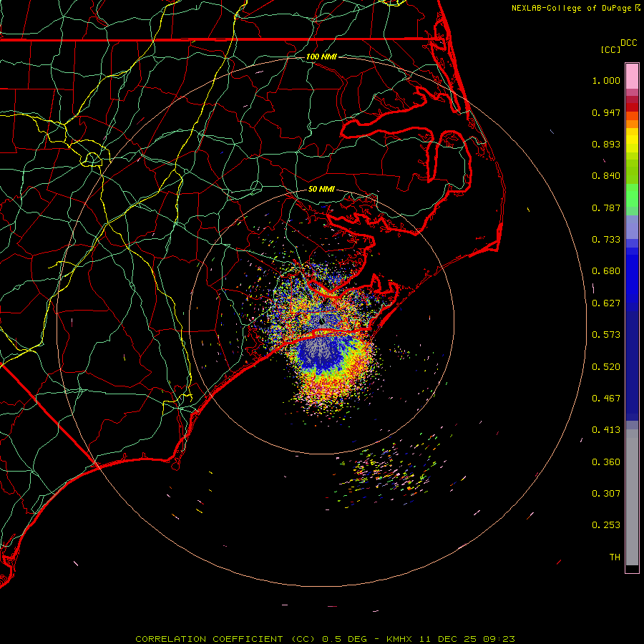Screen dimensions: 644x644
Task: Select the 0.787 scale value
Action: pyautogui.click(x=606, y=208)
